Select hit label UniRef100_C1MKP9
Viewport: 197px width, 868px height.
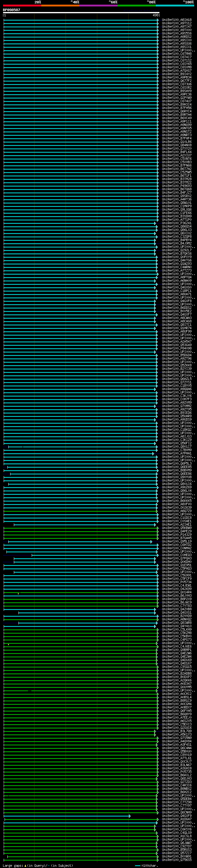click(x=177, y=206)
